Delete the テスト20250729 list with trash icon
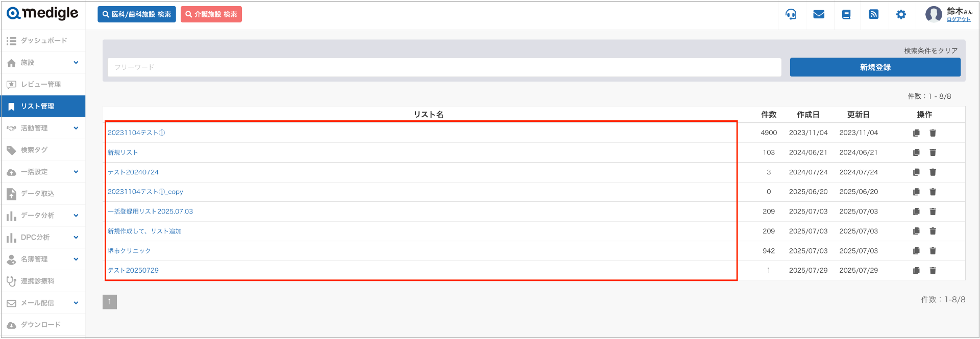Image resolution: width=980 pixels, height=339 pixels. 933,271
